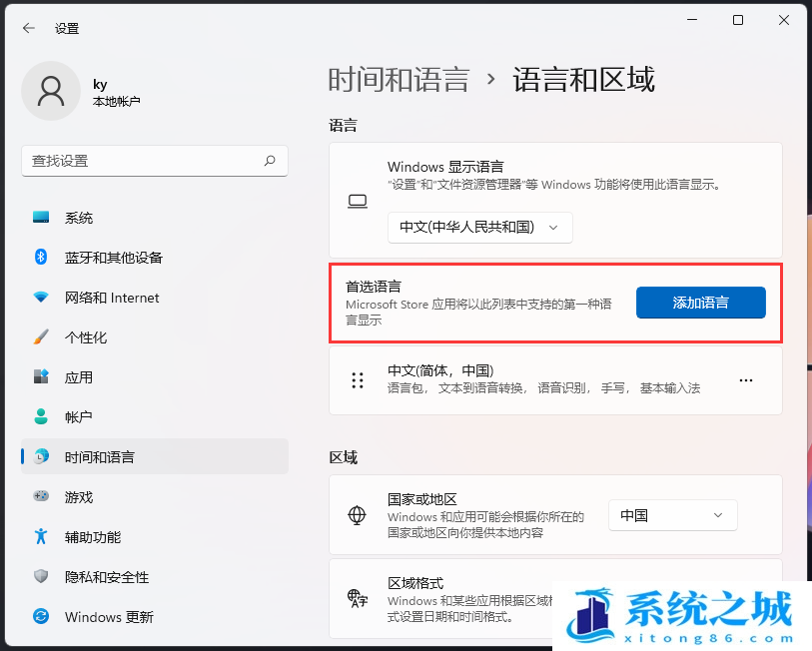Click the 应用 apps icon
Screen dimensions: 812x651
point(41,376)
